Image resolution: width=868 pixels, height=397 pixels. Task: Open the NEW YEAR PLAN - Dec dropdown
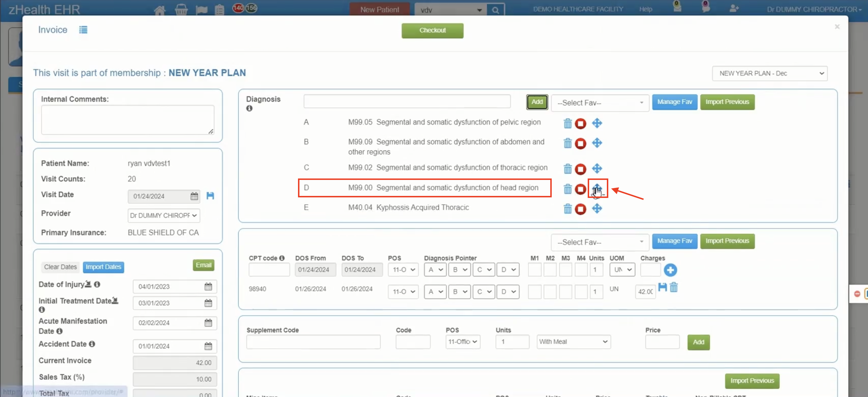pyautogui.click(x=770, y=73)
